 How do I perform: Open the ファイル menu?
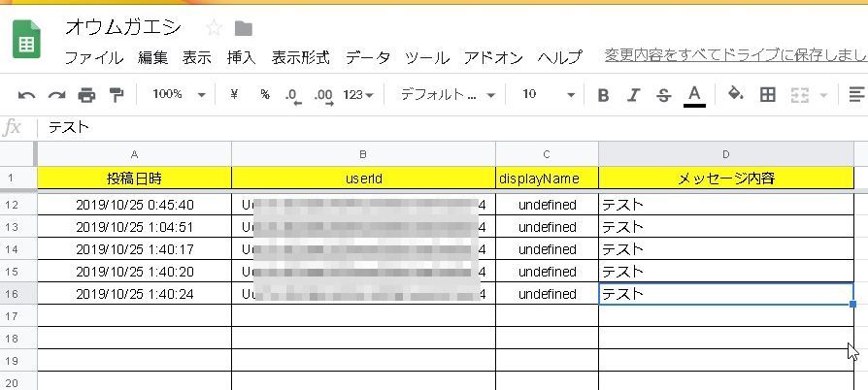93,57
